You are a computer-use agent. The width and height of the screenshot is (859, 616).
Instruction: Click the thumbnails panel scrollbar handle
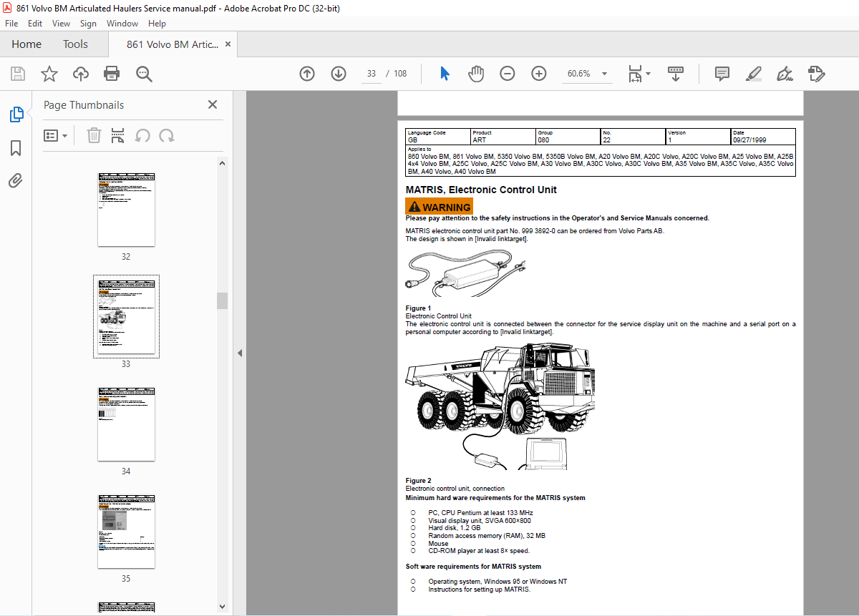tap(222, 300)
